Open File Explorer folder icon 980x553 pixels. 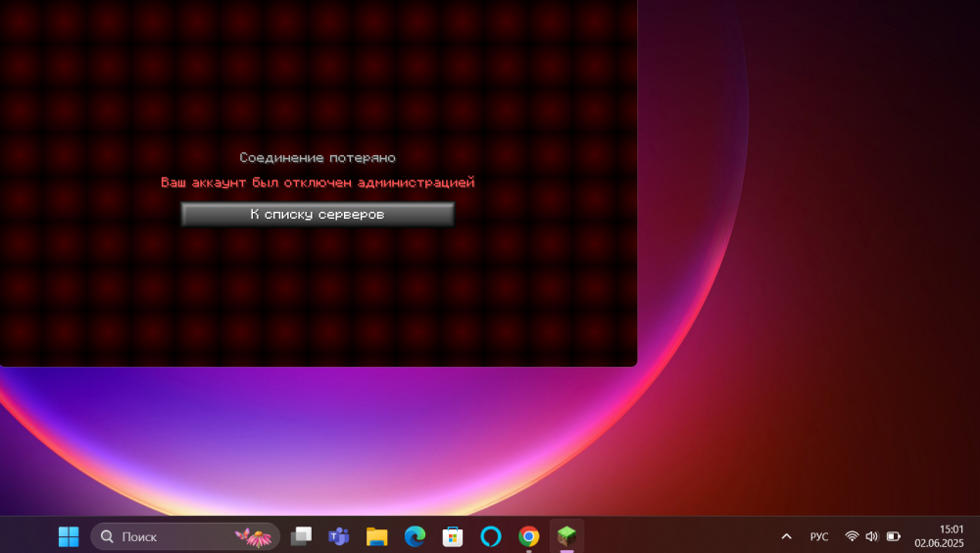[x=377, y=536]
